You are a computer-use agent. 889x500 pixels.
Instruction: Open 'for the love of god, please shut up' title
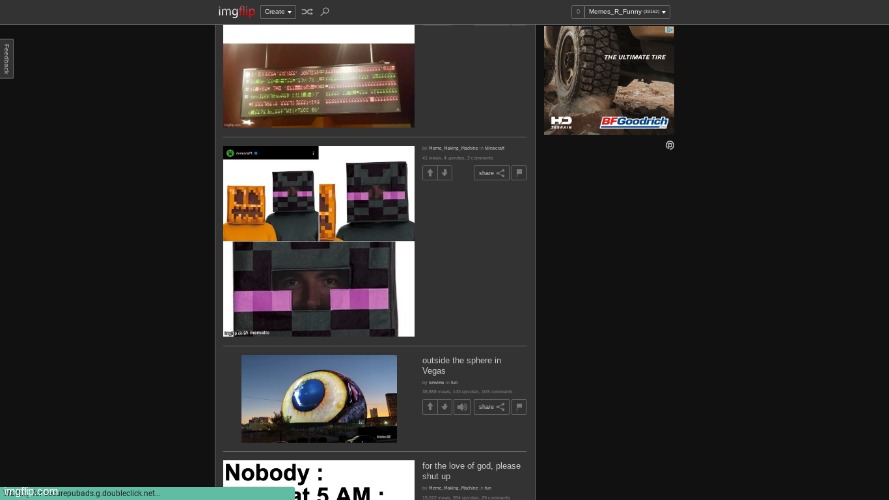point(471,471)
